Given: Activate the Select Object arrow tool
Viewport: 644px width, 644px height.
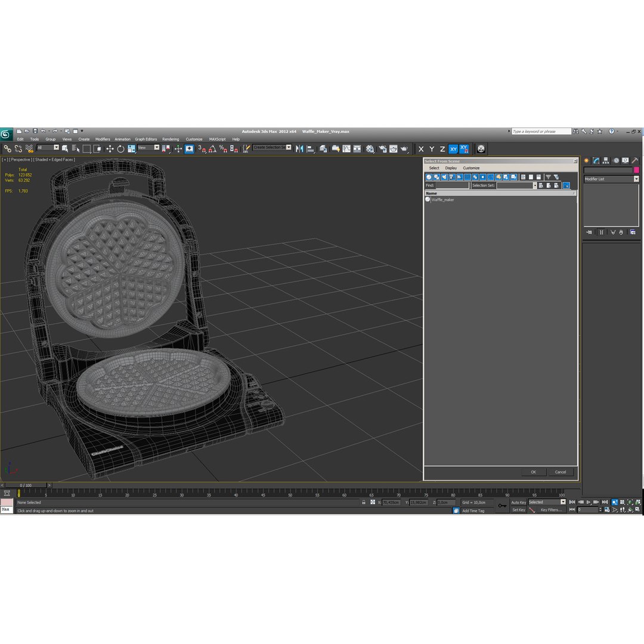Looking at the screenshot, I should click(x=65, y=148).
